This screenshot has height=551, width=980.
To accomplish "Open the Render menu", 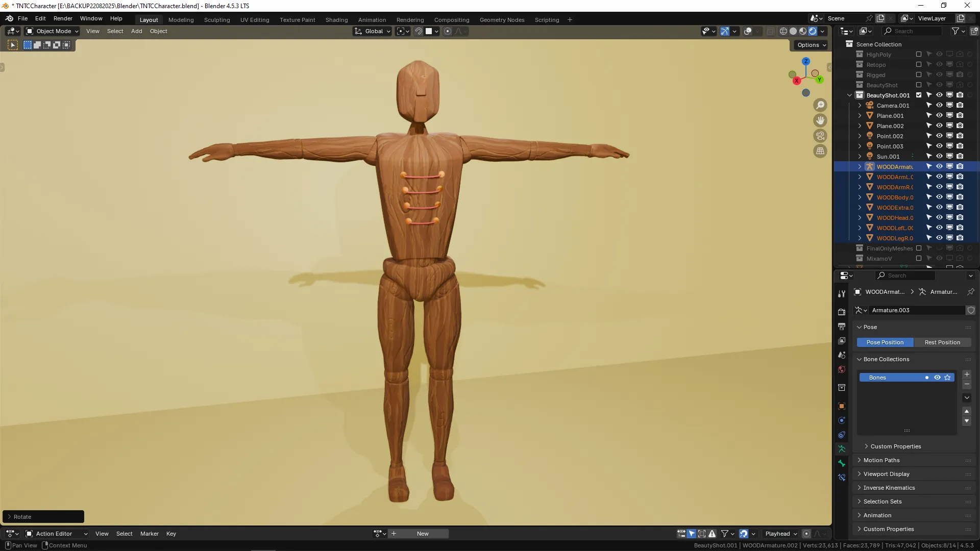I will click(x=63, y=18).
